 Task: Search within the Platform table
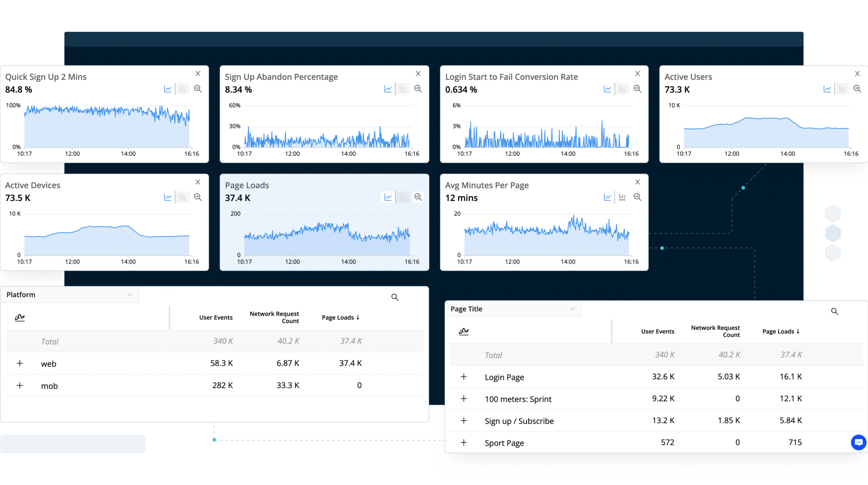[x=395, y=297]
